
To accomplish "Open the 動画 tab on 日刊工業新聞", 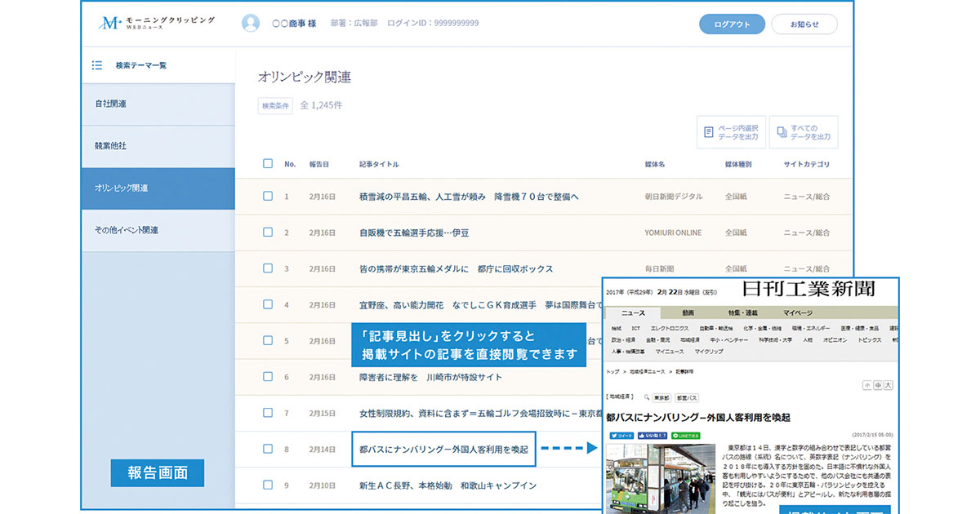I will click(x=688, y=313).
